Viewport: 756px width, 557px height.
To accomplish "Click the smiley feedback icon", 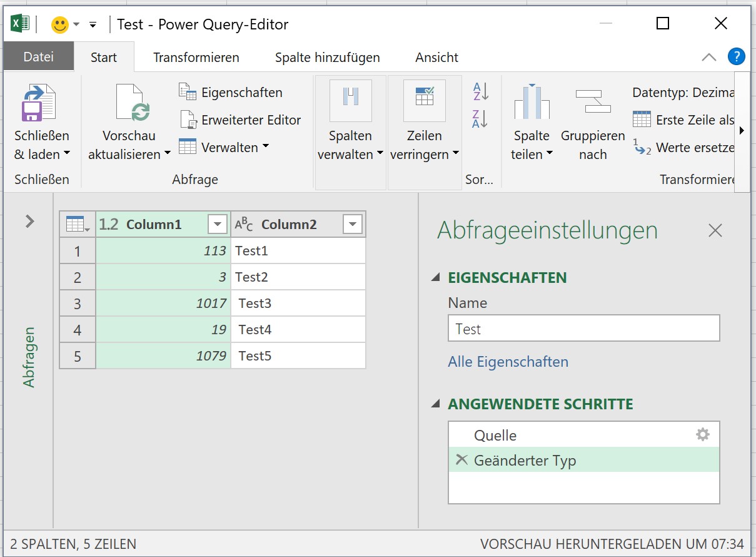I will (x=59, y=25).
